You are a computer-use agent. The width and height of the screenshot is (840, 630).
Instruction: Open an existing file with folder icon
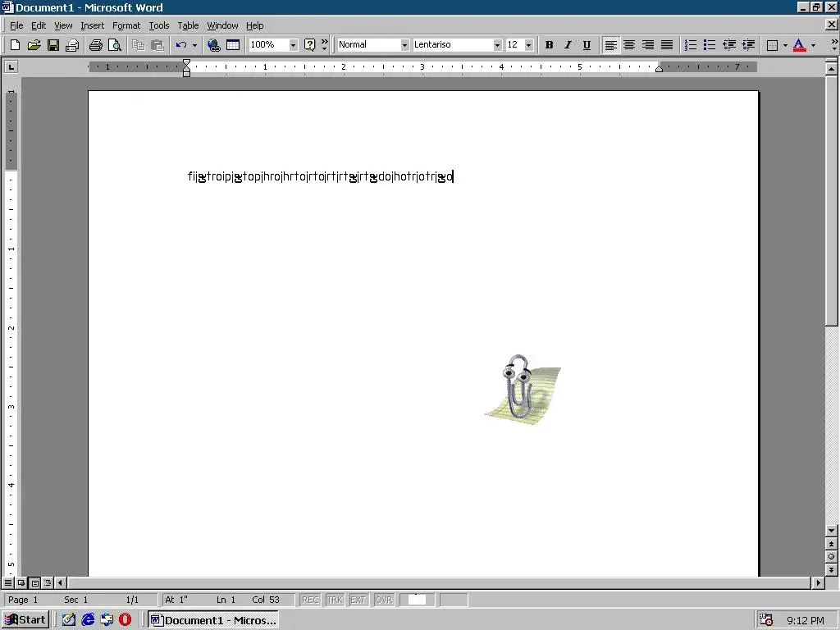click(x=34, y=45)
